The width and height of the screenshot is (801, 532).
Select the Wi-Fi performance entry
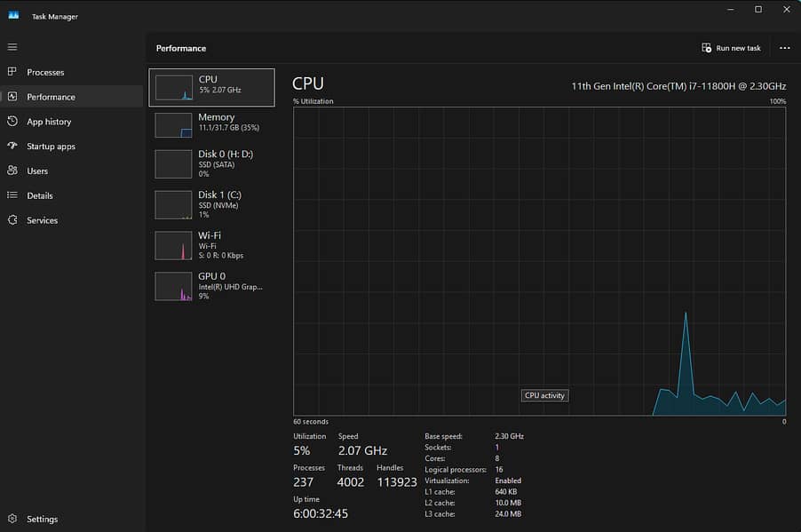pyautogui.click(x=211, y=245)
